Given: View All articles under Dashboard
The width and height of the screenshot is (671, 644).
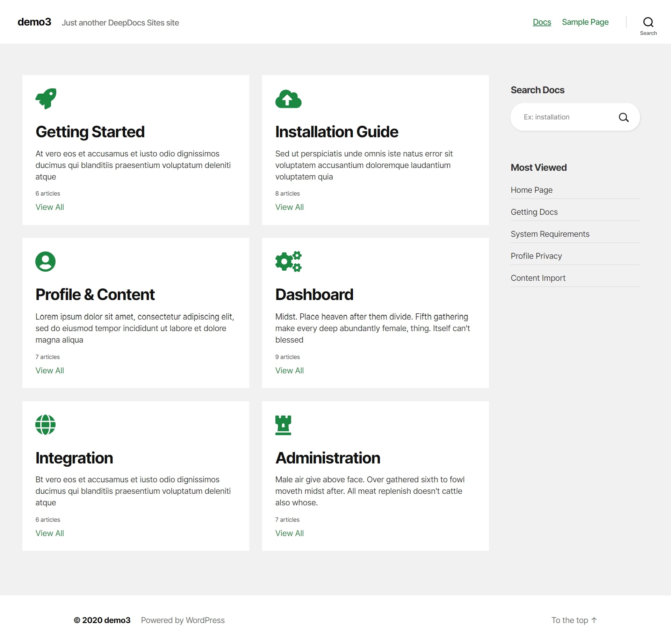Looking at the screenshot, I should click(289, 371).
